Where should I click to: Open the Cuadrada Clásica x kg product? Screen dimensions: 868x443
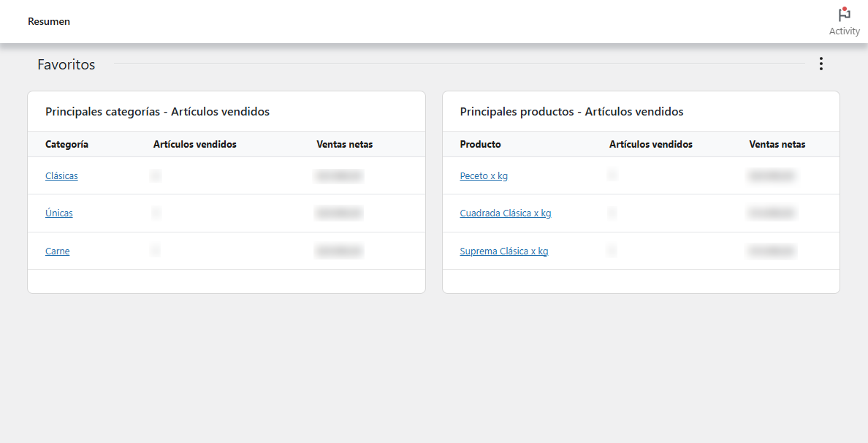(x=505, y=213)
